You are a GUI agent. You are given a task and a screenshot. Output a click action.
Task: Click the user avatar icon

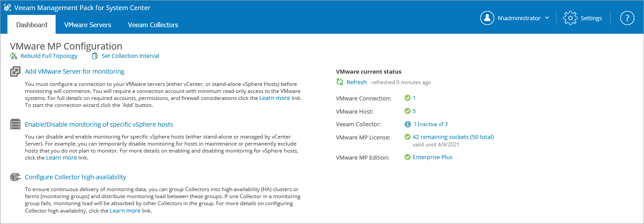tap(487, 18)
